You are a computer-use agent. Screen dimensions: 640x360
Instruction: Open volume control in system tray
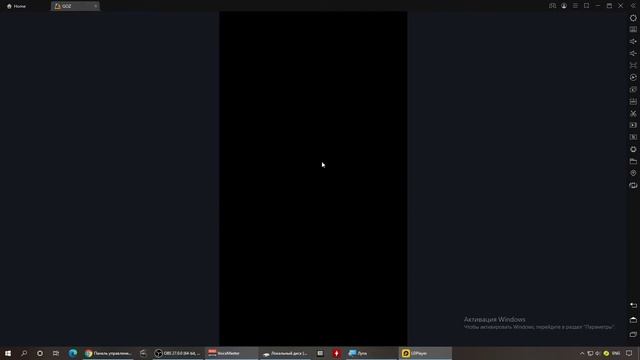(x=598, y=353)
